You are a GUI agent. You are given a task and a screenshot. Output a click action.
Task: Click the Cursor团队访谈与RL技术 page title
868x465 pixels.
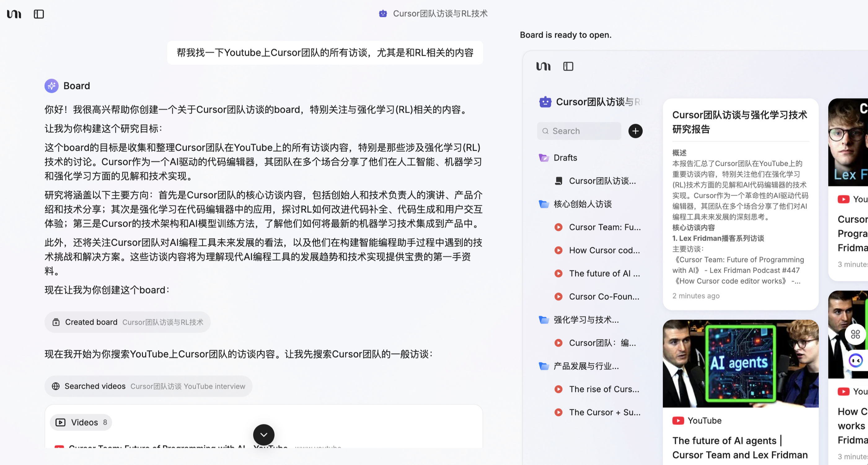pos(440,13)
